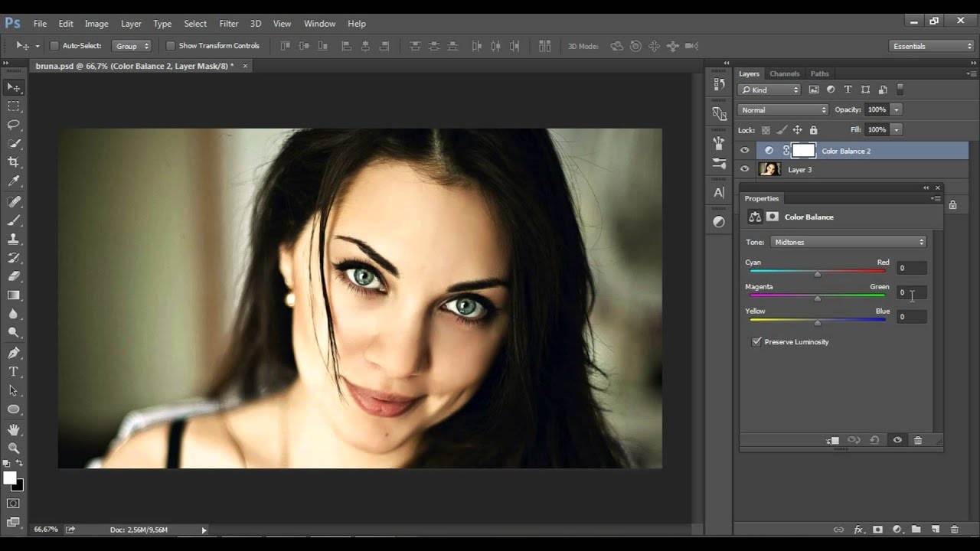
Task: Select the Pen tool
Action: point(14,354)
